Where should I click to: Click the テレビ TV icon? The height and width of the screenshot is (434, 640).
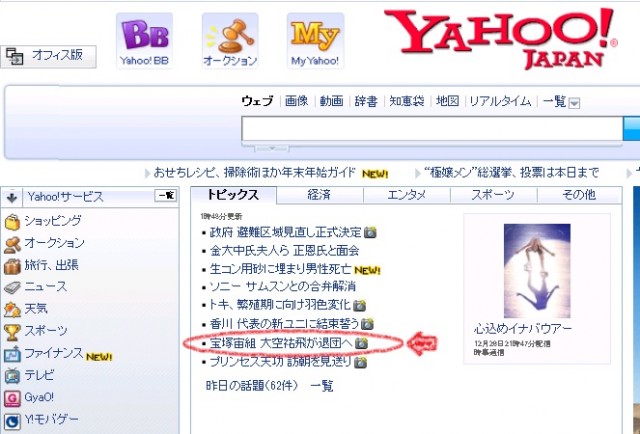point(12,376)
